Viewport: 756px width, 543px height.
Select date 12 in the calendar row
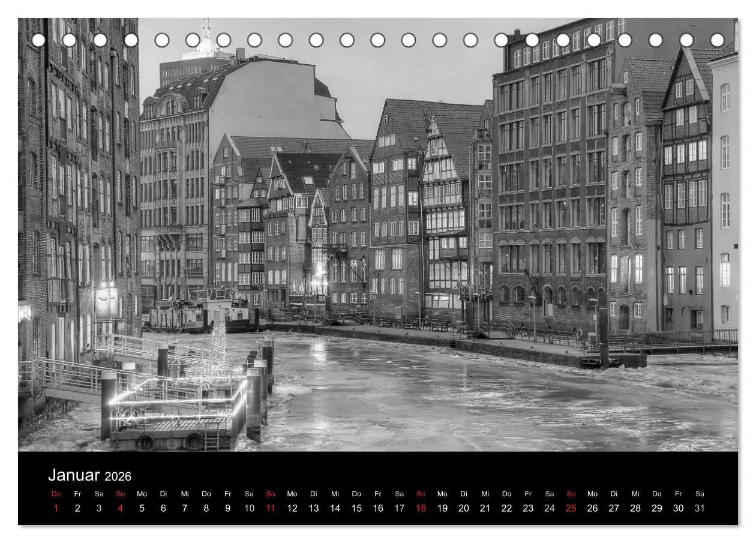(292, 508)
